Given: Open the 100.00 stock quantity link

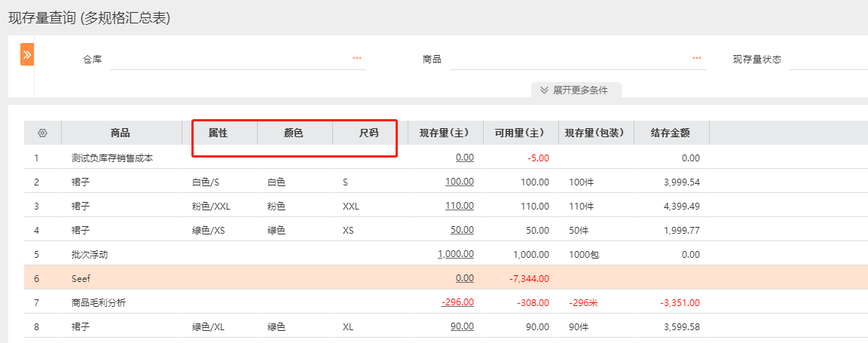Looking at the screenshot, I should pos(459,182).
